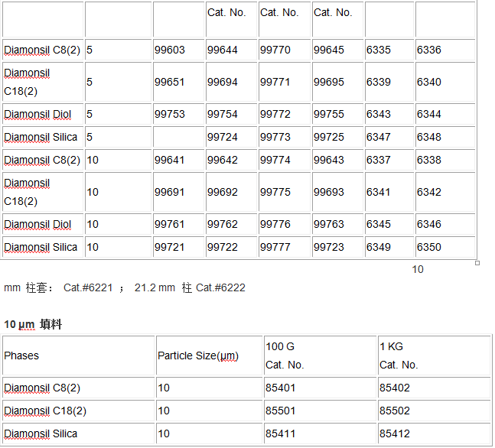Click cell 6341
The image size is (495, 448).
click(x=389, y=192)
